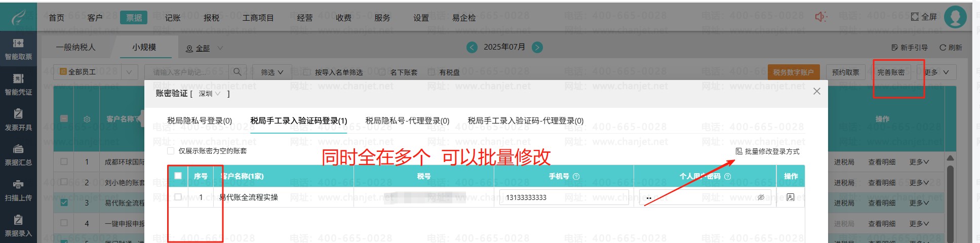This screenshot has width=980, height=243.
Task: Open the 筛选 filter dropdown
Action: (272, 72)
